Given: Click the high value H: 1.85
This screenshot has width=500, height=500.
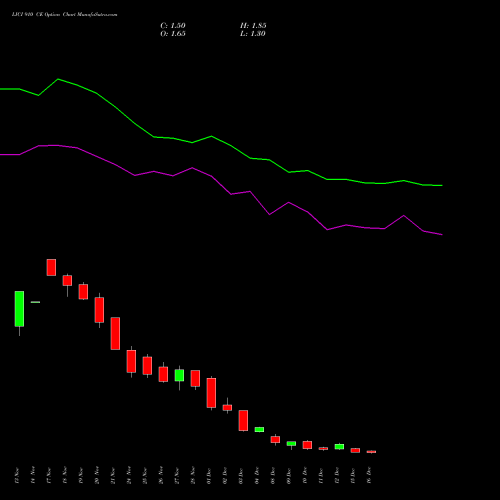Looking at the screenshot, I should (253, 26).
